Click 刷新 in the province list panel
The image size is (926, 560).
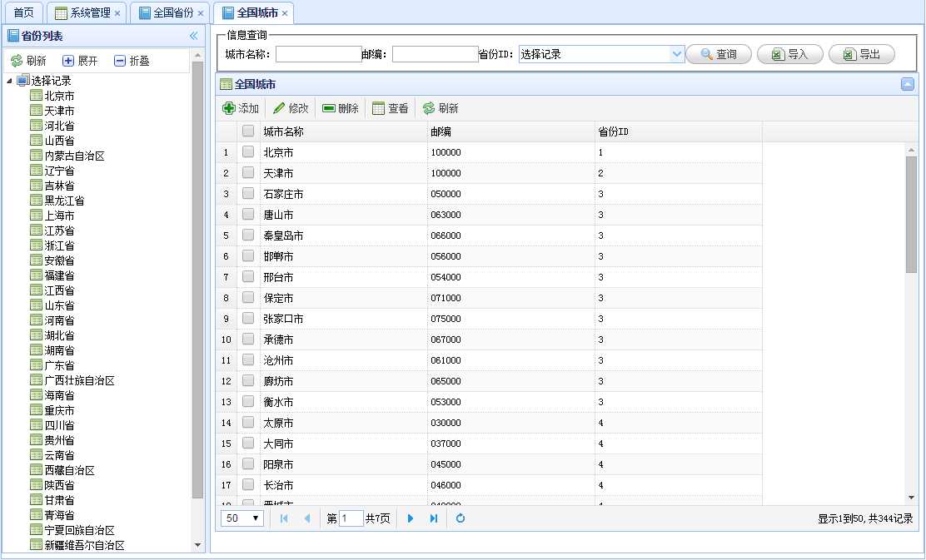click(x=29, y=61)
